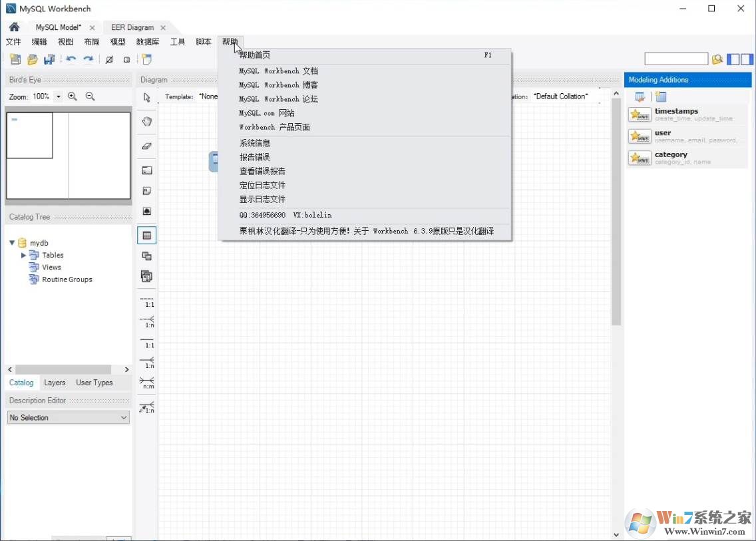Select 系统信息 from the Help menu
The image size is (756, 541).
coord(255,142)
